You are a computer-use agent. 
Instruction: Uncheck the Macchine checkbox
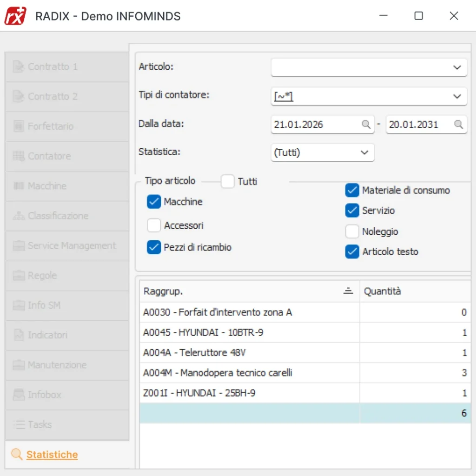click(x=154, y=202)
